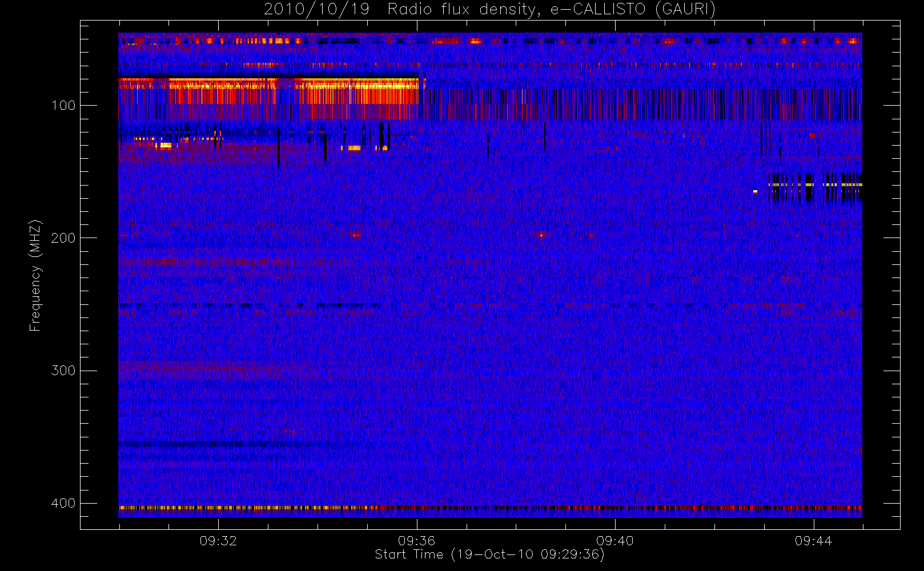The height and width of the screenshot is (571, 924).
Task: Click the '300' frequency tick label
Action: point(63,371)
